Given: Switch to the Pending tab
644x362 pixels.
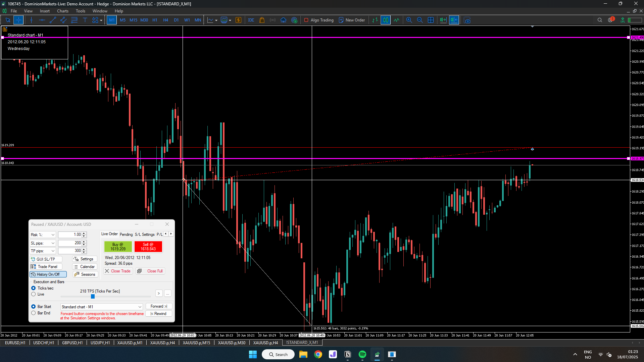Looking at the screenshot, I should tap(126, 235).
